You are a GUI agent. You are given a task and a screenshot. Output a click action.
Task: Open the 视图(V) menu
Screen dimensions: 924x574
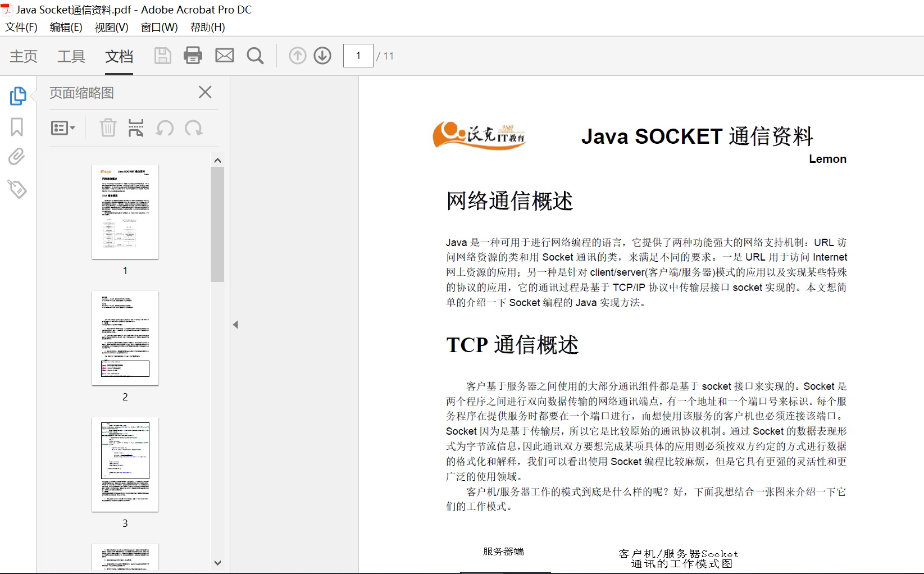coord(111,27)
